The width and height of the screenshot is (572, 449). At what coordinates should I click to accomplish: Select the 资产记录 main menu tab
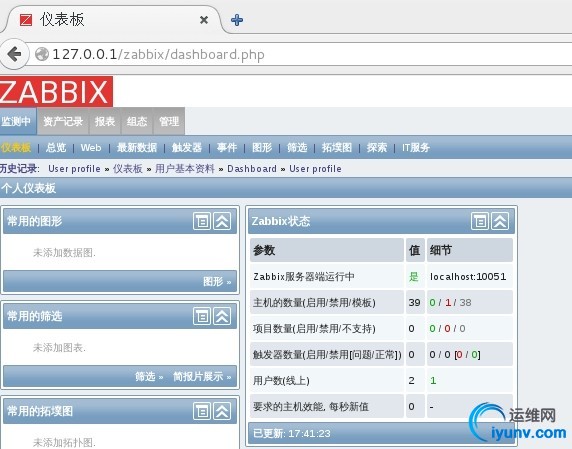click(63, 121)
